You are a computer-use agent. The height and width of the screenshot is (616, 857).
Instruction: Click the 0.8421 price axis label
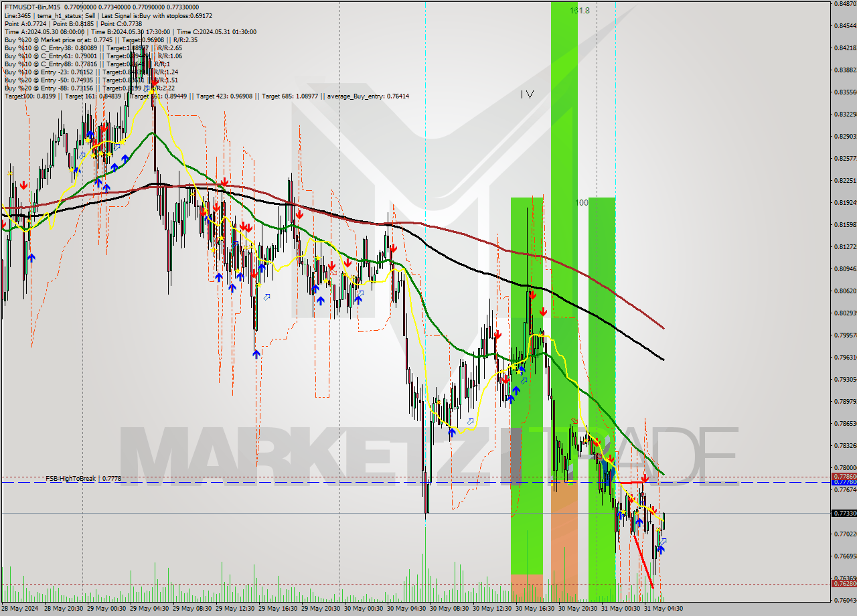845,48
